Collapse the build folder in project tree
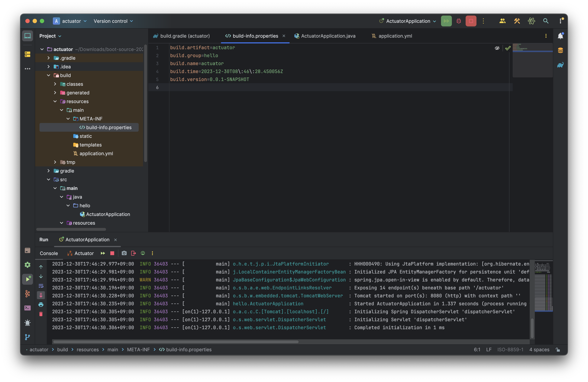This screenshot has width=588, height=382. coord(49,75)
